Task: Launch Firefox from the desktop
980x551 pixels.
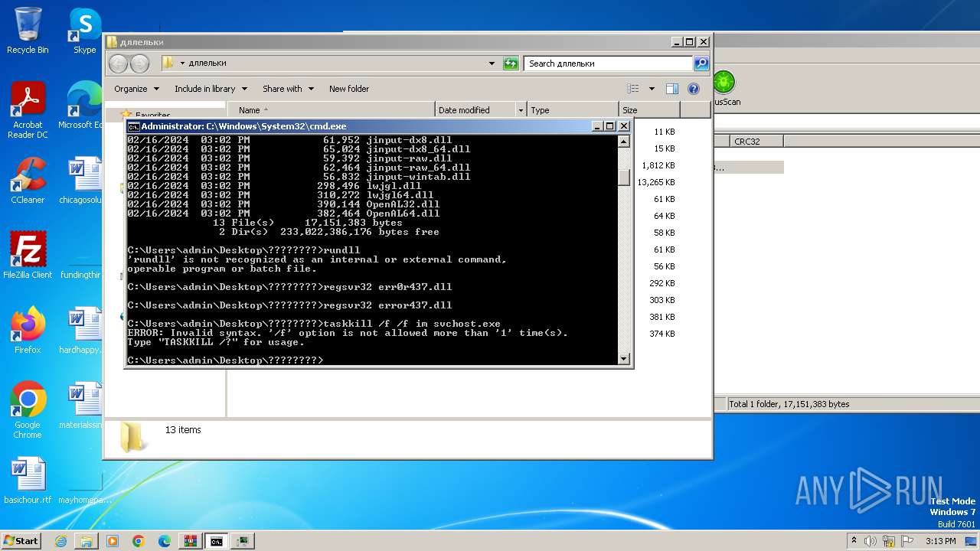Action: (x=28, y=330)
